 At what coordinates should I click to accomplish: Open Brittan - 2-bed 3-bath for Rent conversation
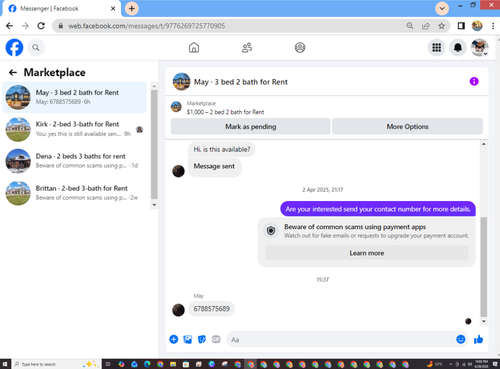74,193
